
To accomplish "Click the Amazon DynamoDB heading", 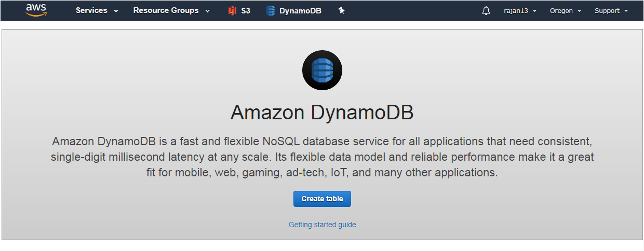I will pos(322,113).
